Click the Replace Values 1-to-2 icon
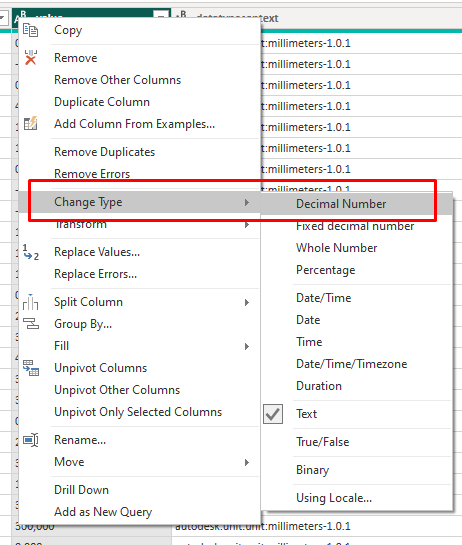The image size is (462, 545). (31, 252)
